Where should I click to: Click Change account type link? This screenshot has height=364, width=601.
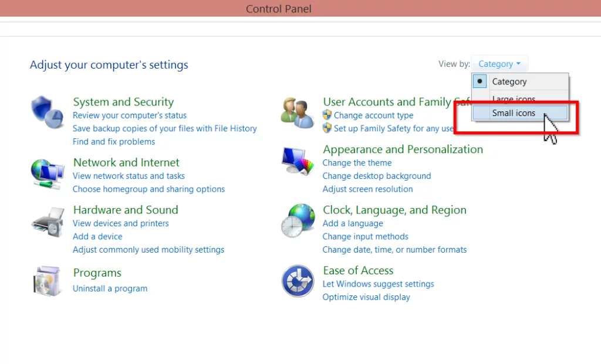[374, 115]
